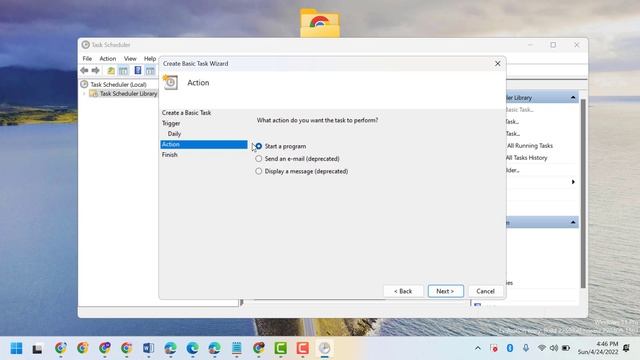Click the blue Help toolbar icon

pos(138,71)
